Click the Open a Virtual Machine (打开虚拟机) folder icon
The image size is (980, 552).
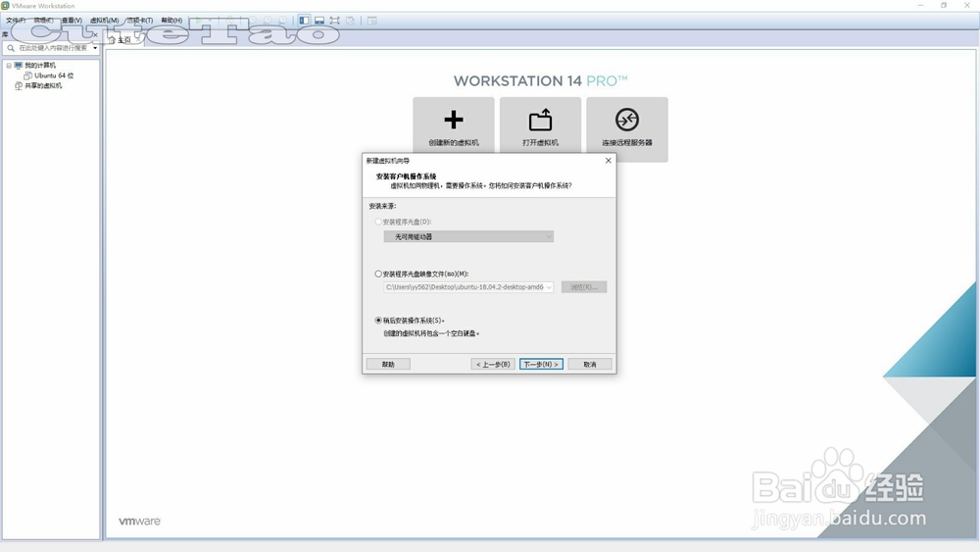540,120
